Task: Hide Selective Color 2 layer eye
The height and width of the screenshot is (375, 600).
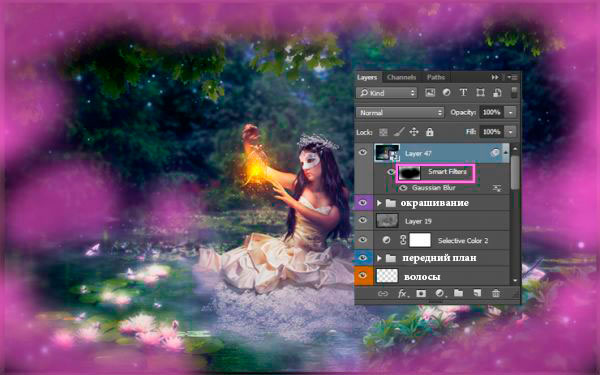Action: tap(363, 240)
